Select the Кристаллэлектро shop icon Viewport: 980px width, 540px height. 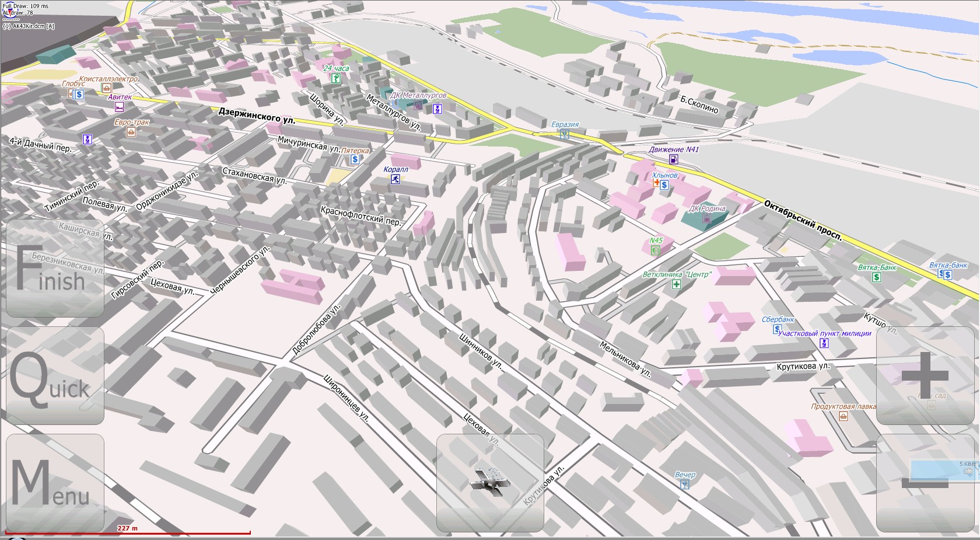click(107, 88)
